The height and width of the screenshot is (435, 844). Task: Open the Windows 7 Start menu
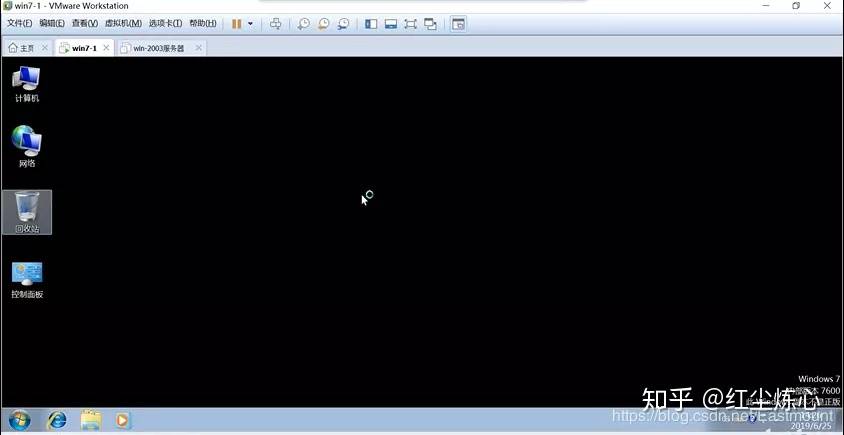click(x=19, y=420)
